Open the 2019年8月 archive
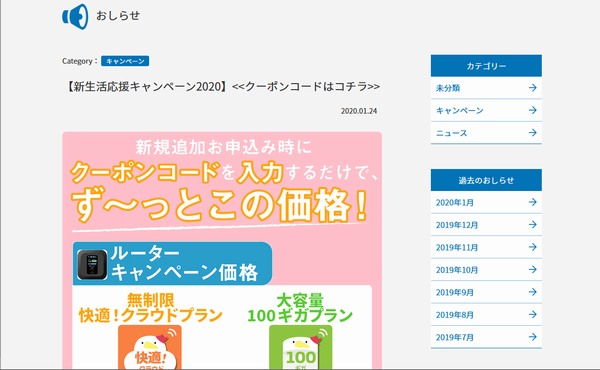This screenshot has width=600, height=370. click(486, 315)
